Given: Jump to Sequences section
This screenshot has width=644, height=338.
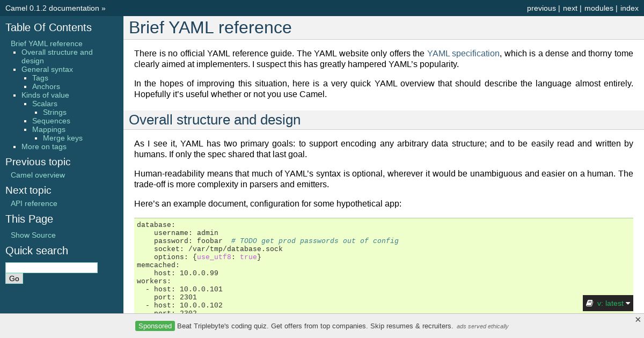Looking at the screenshot, I should click(x=51, y=121).
